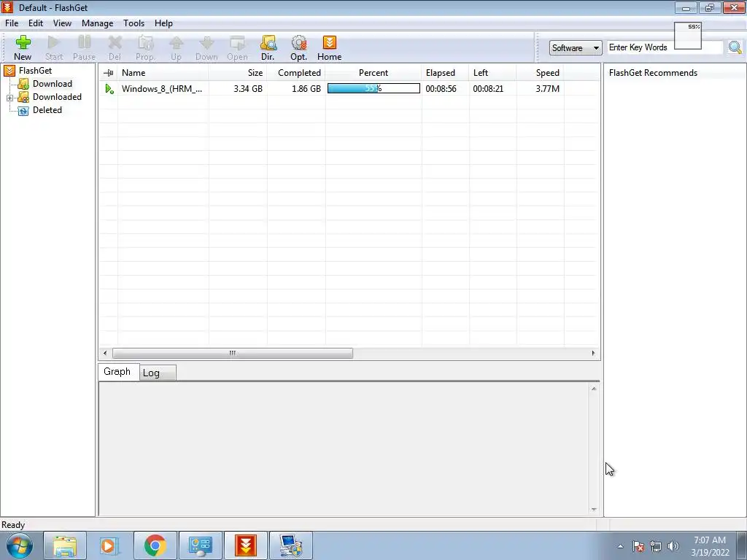
Task: Click the floating 55% drop zone window
Action: (x=688, y=36)
